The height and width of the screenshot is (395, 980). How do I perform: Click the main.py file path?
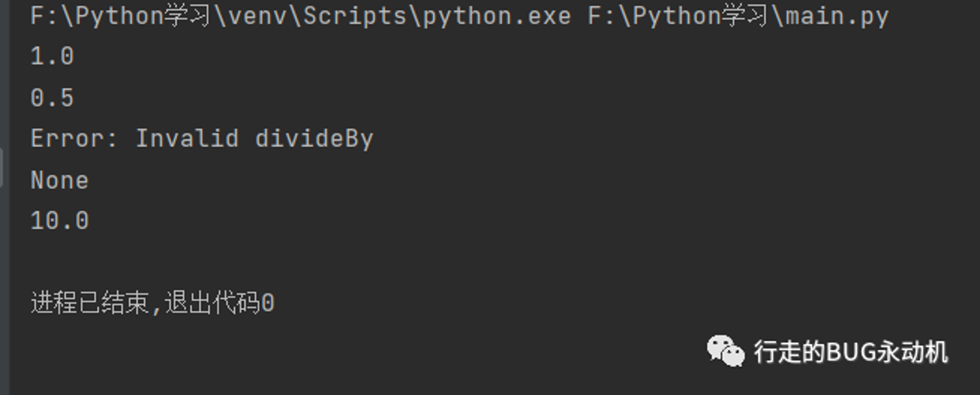coord(738,16)
